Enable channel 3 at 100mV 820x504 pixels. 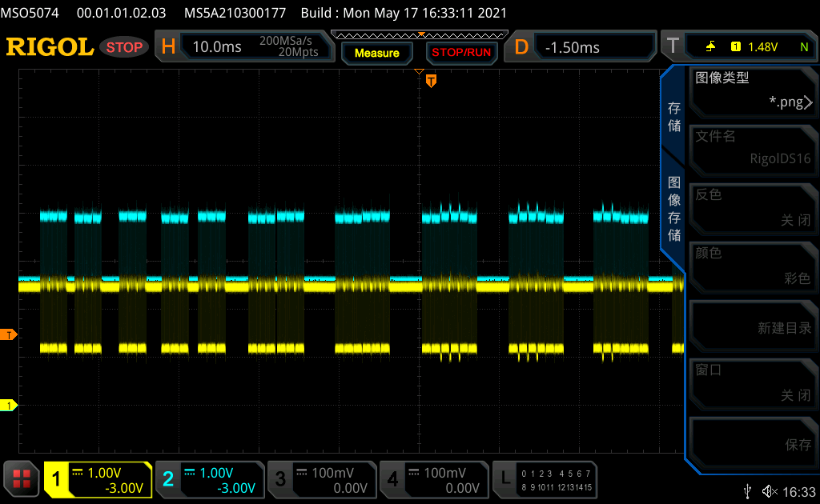(322, 479)
